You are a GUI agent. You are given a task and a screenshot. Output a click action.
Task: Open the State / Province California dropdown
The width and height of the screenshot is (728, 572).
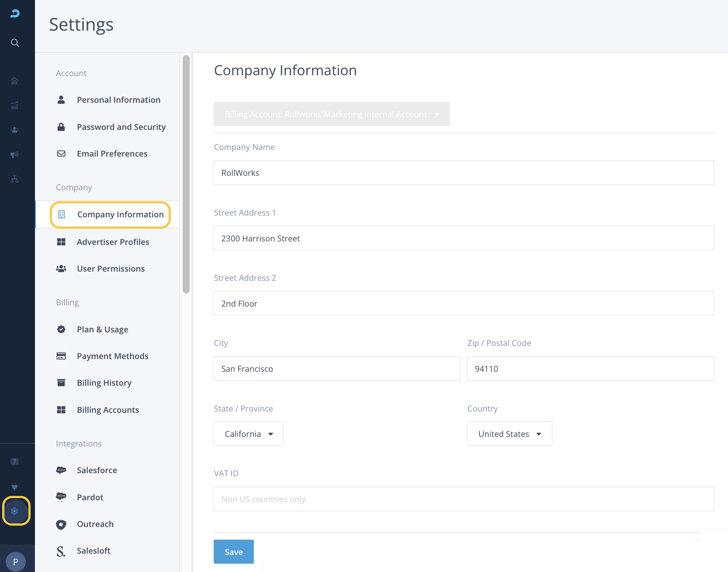pos(249,434)
